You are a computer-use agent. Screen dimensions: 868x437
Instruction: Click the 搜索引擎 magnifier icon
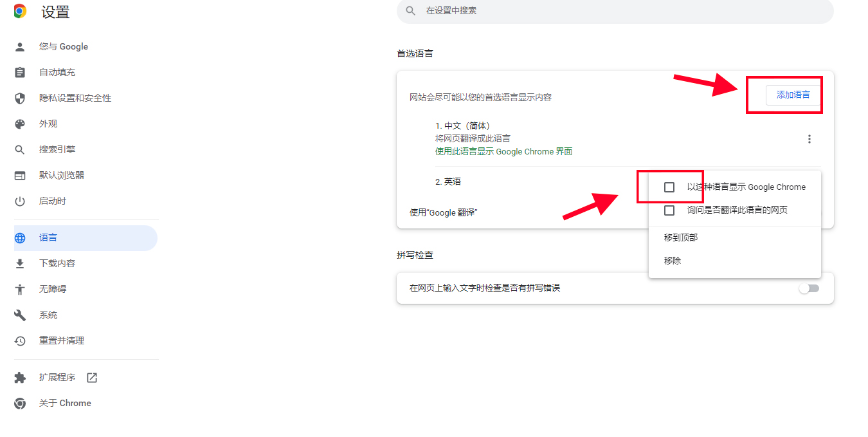point(19,149)
